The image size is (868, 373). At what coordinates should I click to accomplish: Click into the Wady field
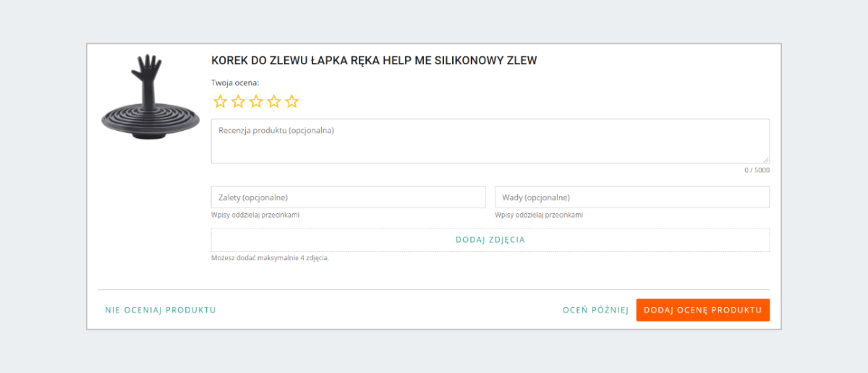(x=631, y=197)
